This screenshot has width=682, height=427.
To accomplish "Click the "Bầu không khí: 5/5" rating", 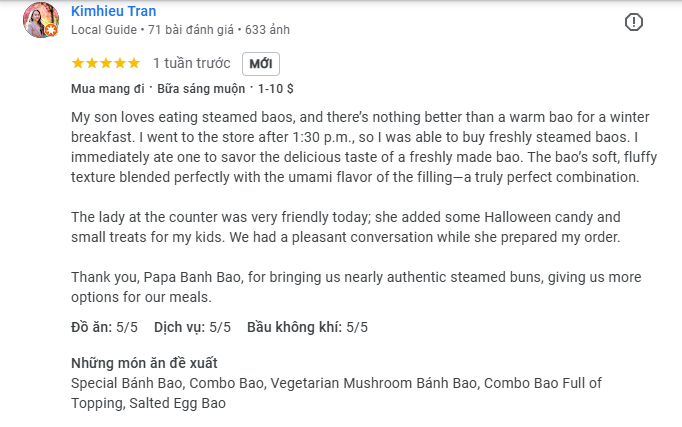I will [308, 327].
